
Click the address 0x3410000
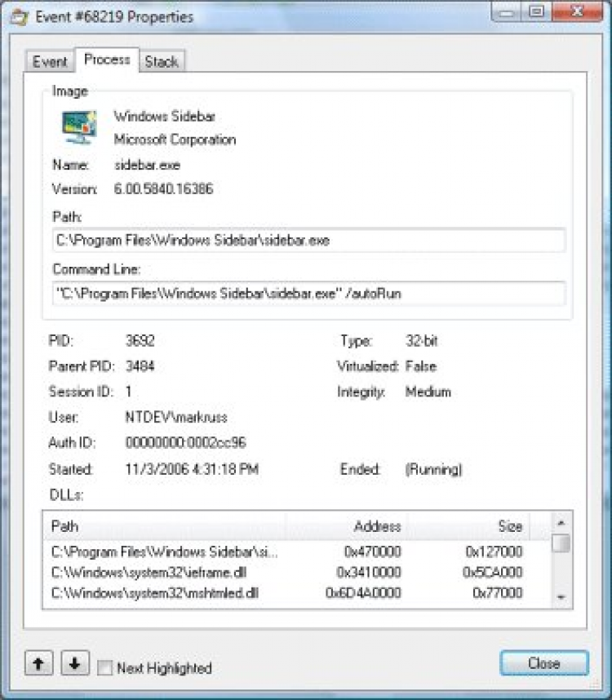coord(369,573)
